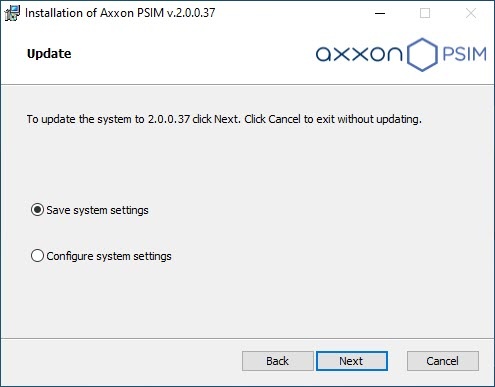Click the "Save system settings" label text
Viewport: 495px width, 387px height.
pos(97,210)
